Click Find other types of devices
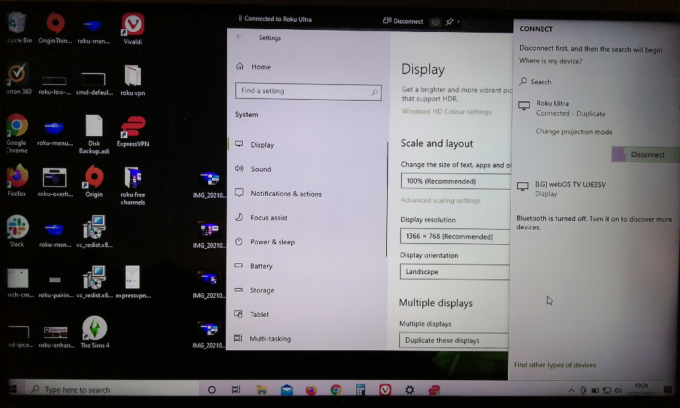The width and height of the screenshot is (680, 408). coord(555,365)
